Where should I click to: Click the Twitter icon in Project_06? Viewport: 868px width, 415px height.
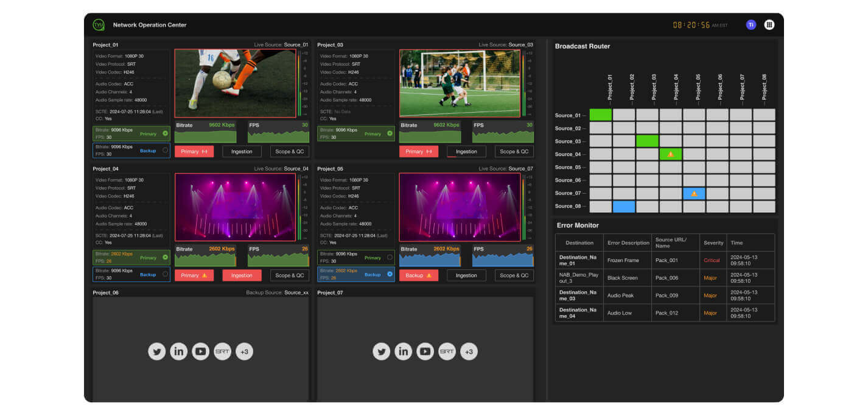click(x=156, y=351)
